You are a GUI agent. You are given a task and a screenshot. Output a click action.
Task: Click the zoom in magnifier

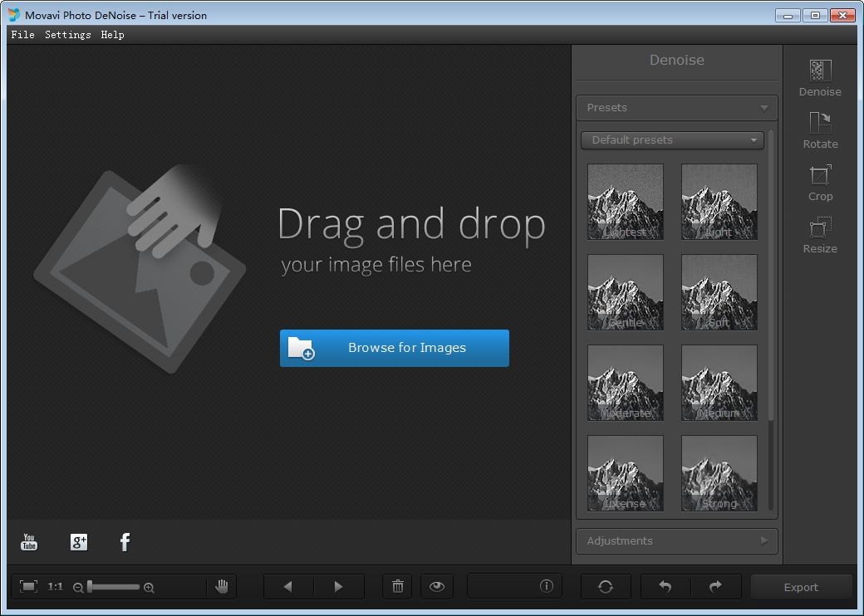pos(149,588)
